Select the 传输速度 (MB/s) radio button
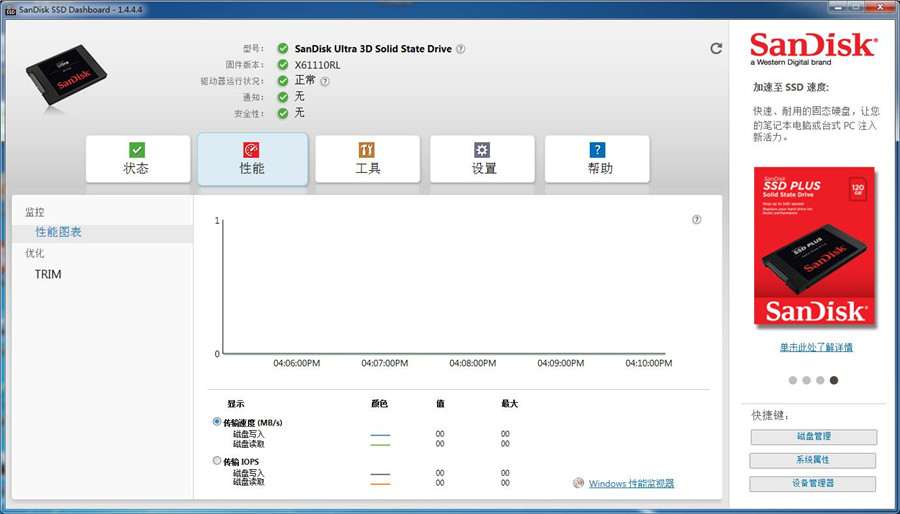 (217, 422)
